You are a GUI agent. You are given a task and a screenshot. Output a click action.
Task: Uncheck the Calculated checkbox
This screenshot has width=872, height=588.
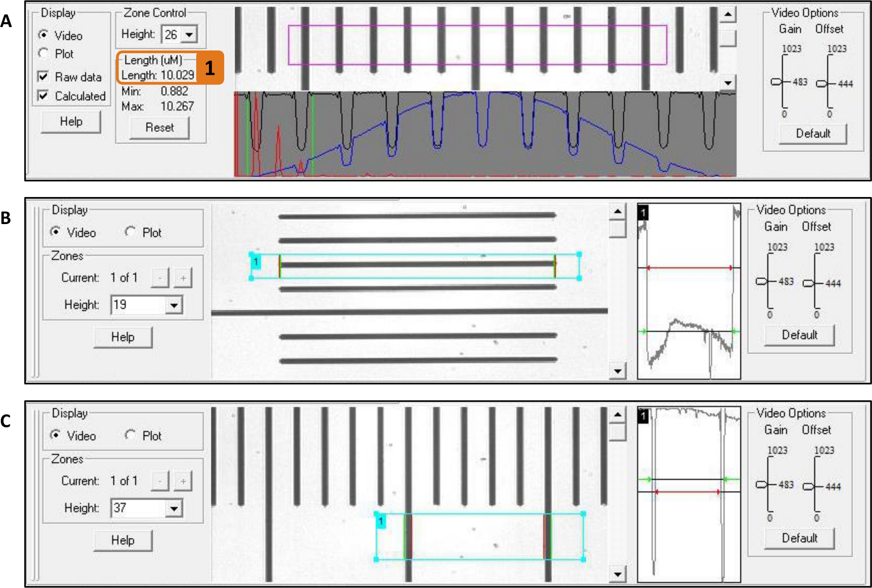pyautogui.click(x=43, y=96)
